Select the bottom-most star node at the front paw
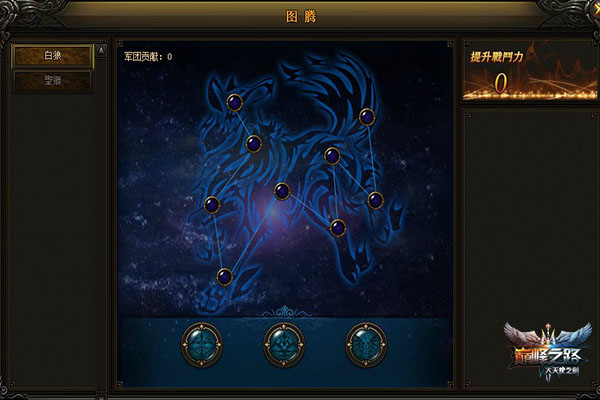600x400 pixels. pyautogui.click(x=225, y=276)
